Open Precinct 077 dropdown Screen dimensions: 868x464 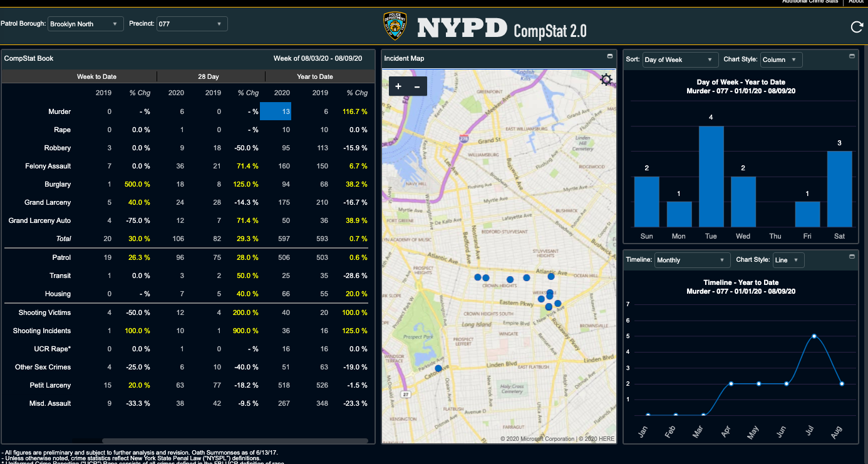tap(192, 24)
